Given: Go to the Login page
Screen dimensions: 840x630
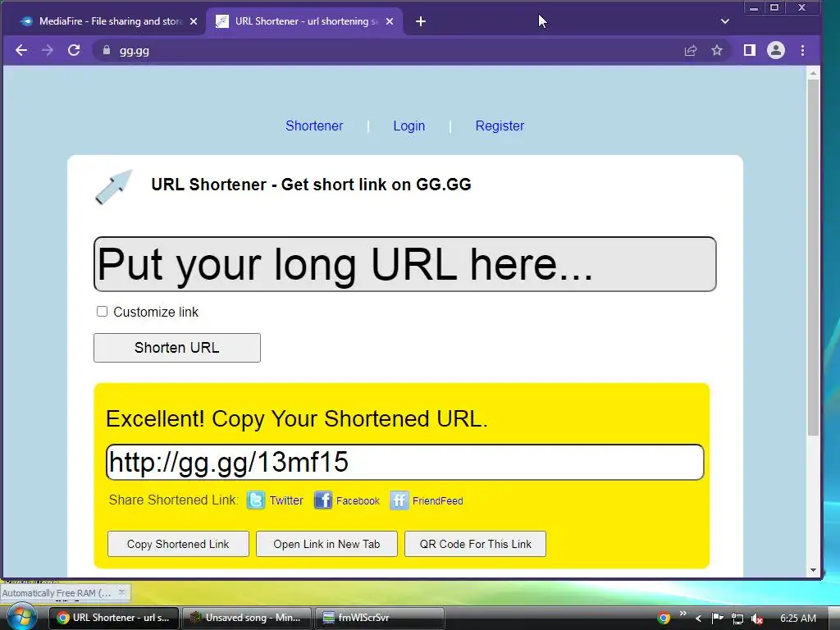Looking at the screenshot, I should (x=409, y=126).
